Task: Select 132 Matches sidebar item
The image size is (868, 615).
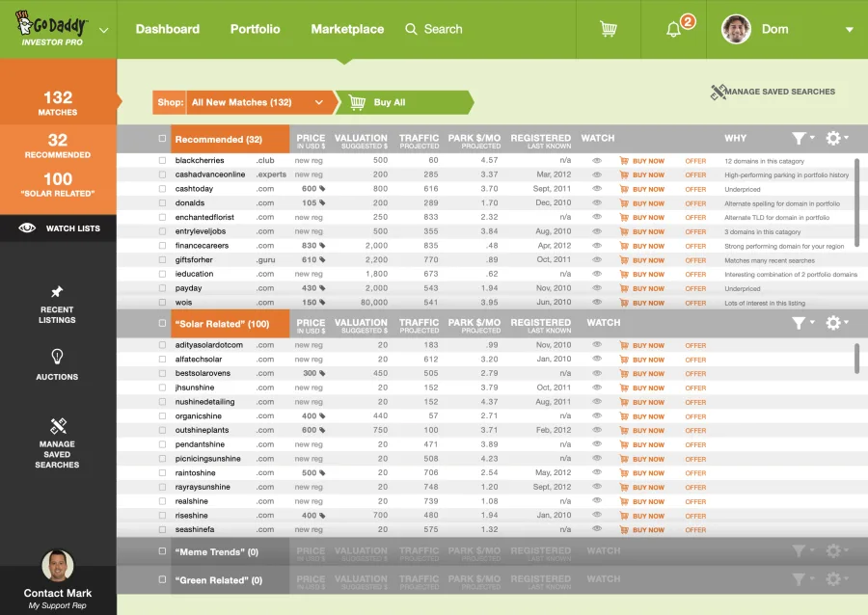Action: coord(58,102)
